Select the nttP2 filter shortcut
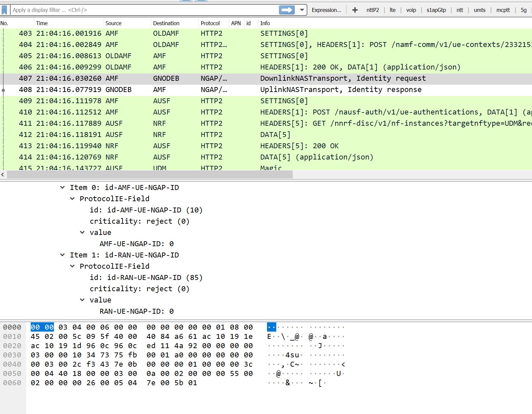This screenshot has width=532, height=414. [373, 10]
